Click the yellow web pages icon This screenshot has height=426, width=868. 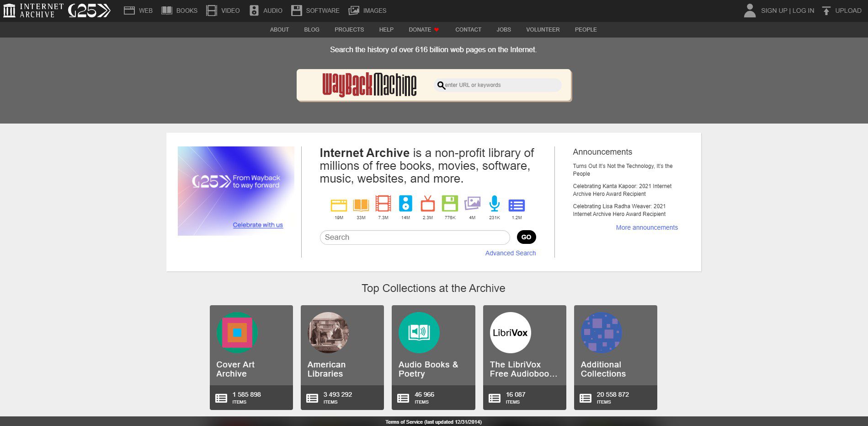pos(339,205)
